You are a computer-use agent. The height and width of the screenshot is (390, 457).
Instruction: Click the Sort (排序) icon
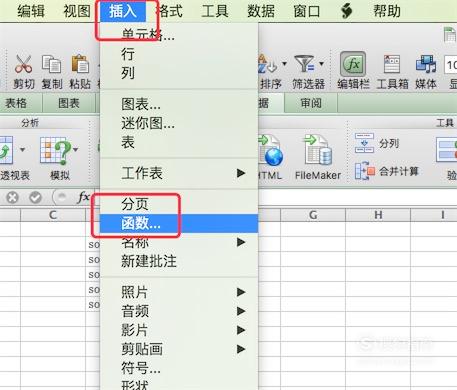point(268,64)
